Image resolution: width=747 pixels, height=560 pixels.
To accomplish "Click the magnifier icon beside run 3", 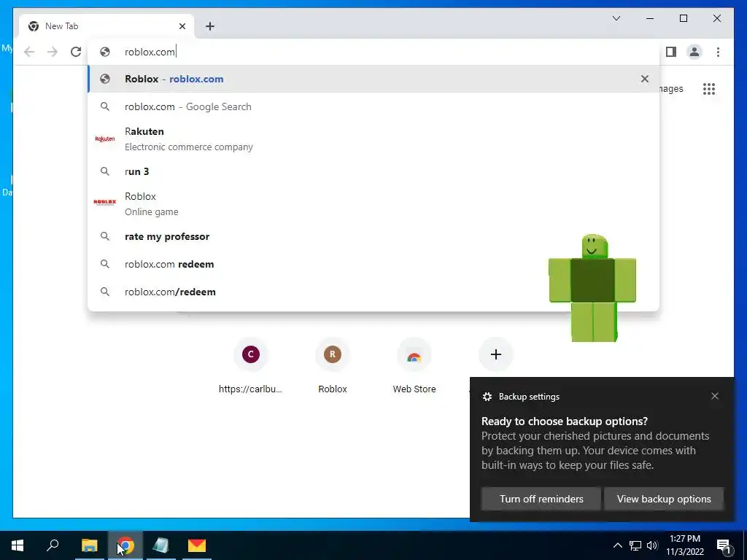I will pos(105,171).
